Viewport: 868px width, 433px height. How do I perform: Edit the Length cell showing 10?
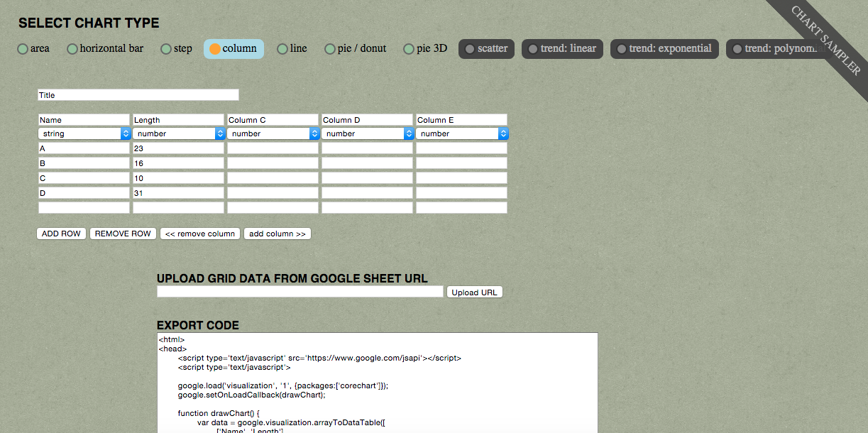tap(179, 178)
